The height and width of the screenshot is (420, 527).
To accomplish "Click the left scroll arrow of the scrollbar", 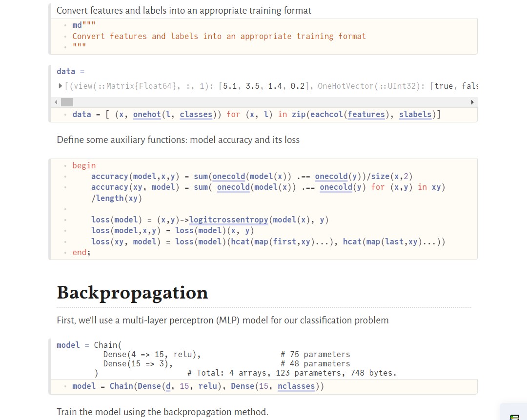I will [56, 102].
